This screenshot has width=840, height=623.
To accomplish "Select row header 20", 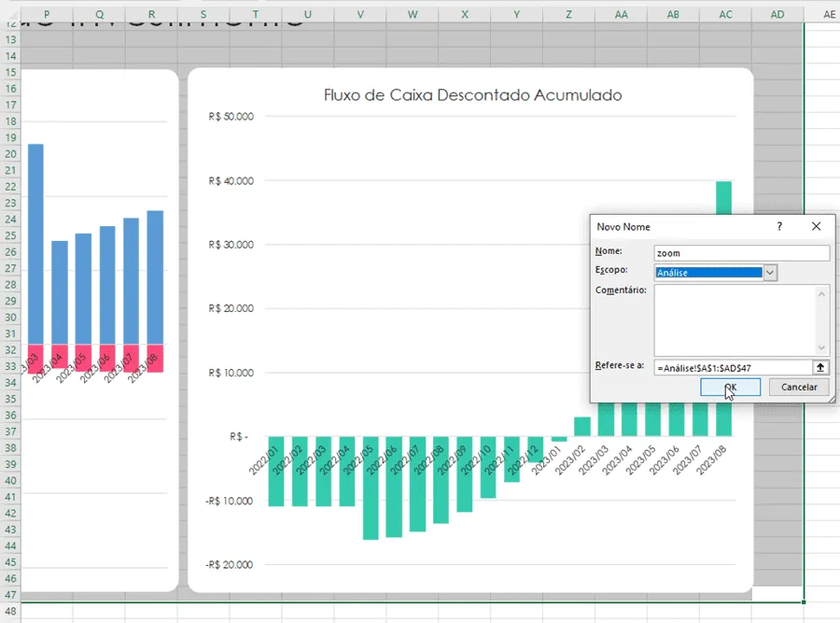I will click(10, 154).
